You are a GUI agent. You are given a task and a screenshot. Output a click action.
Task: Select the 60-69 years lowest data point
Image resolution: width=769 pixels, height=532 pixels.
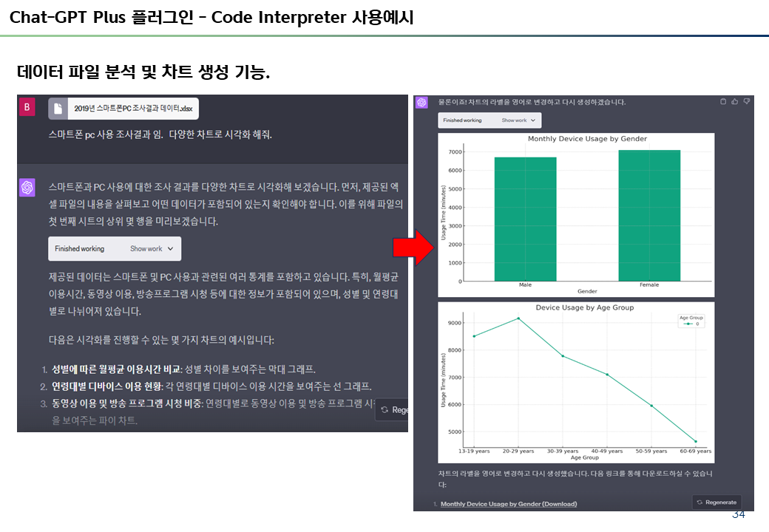point(696,441)
